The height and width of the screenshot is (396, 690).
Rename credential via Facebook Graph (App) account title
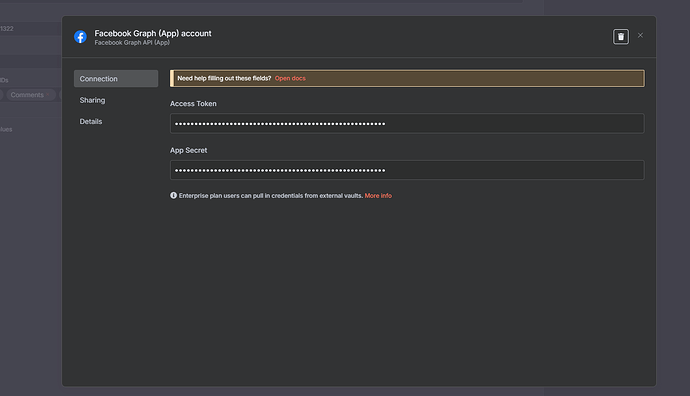(153, 33)
